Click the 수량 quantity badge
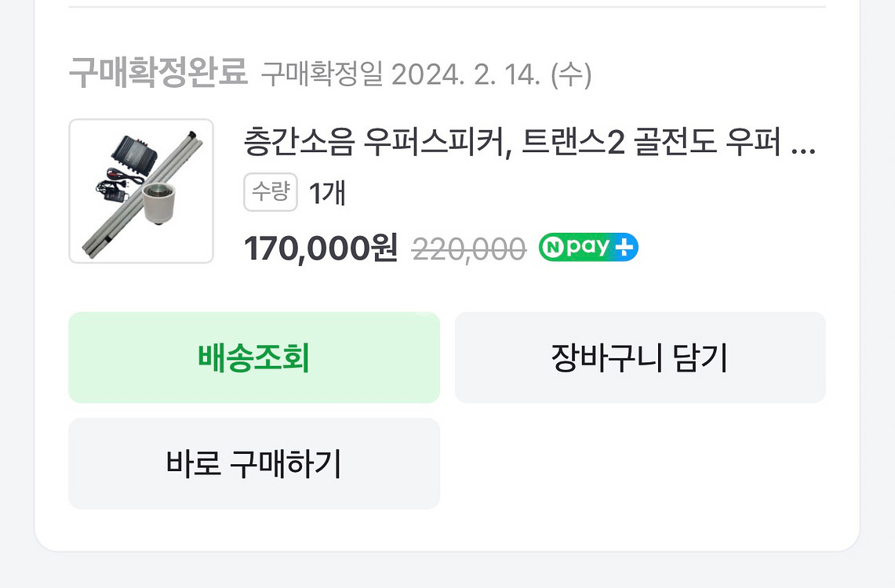The image size is (895, 588). tap(271, 192)
